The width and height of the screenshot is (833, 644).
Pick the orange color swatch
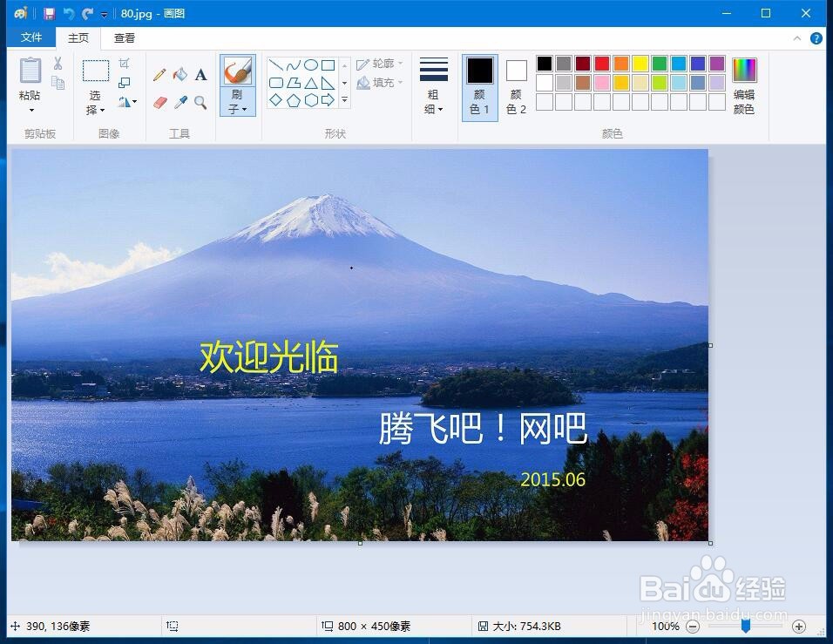[x=621, y=64]
